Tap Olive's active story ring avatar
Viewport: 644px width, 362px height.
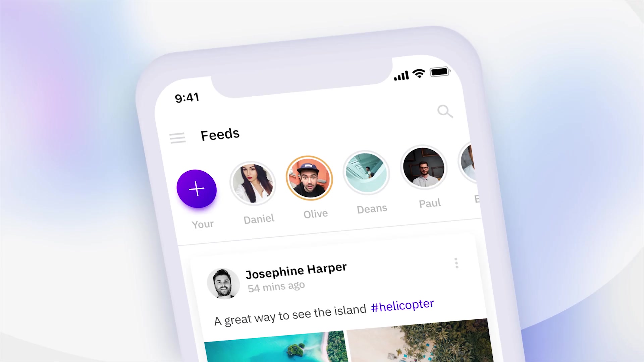(x=309, y=179)
